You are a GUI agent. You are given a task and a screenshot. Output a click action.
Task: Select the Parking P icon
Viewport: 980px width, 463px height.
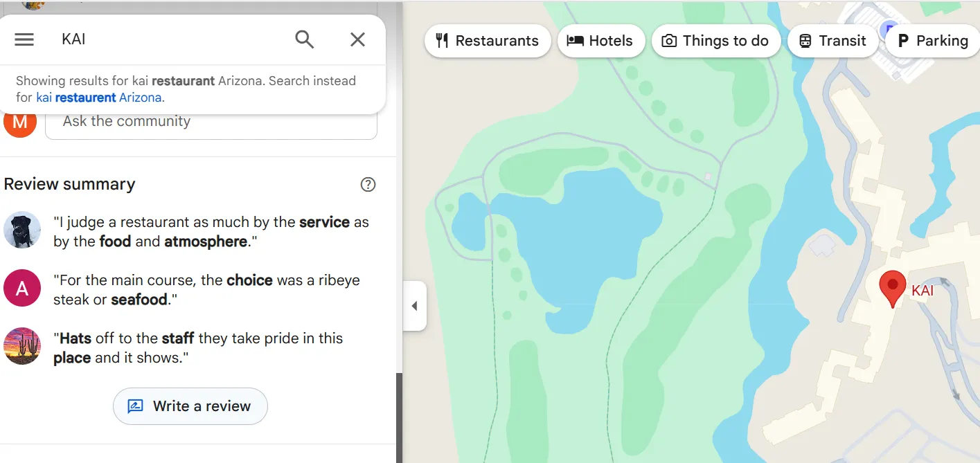point(904,41)
